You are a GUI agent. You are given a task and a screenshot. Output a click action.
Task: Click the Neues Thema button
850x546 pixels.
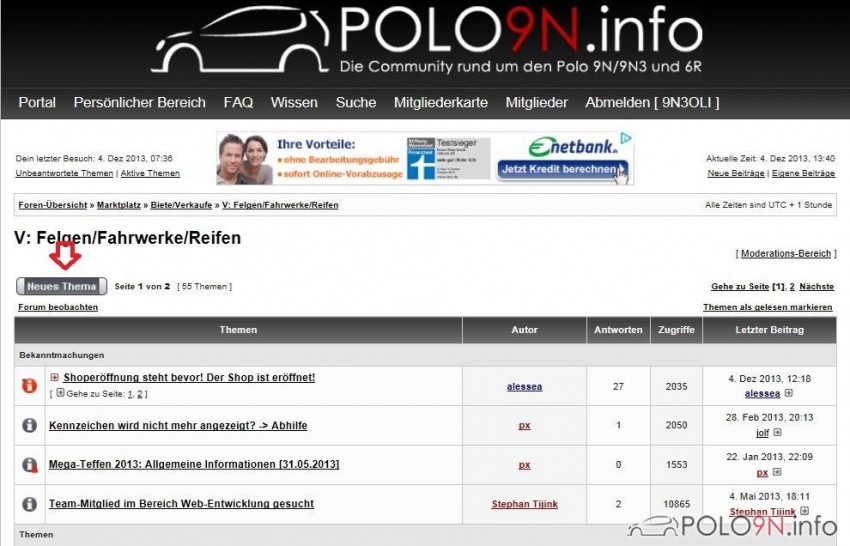[61, 286]
